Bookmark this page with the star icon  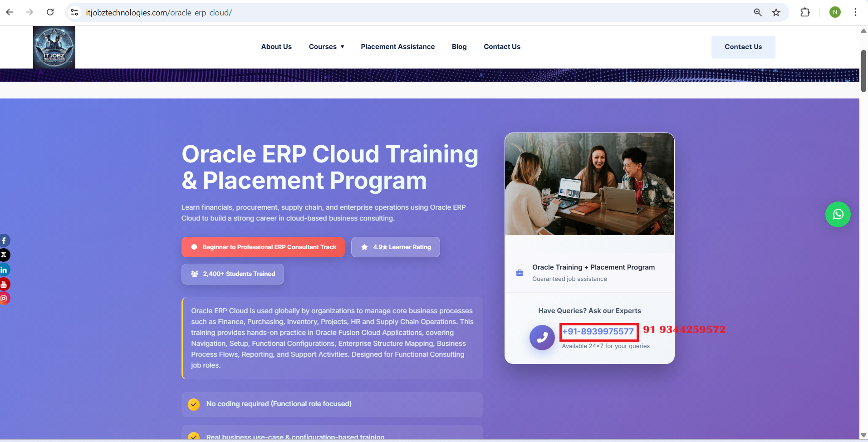(x=776, y=13)
